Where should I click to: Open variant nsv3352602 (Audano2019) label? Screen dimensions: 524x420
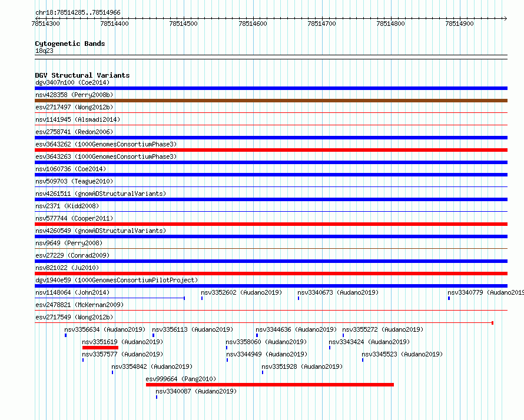241,292
